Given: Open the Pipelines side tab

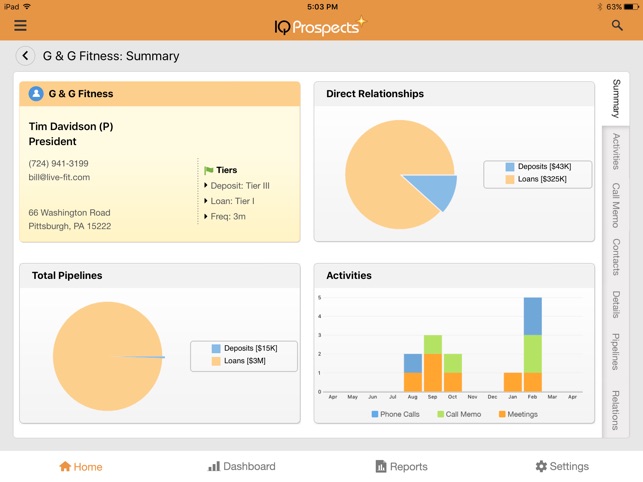Looking at the screenshot, I should [616, 352].
